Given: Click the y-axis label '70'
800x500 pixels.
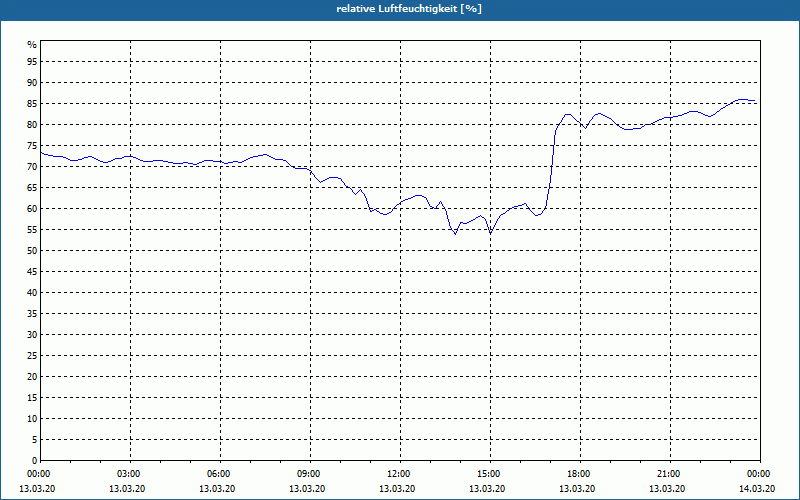Looking at the screenshot, I should [x=32, y=167].
